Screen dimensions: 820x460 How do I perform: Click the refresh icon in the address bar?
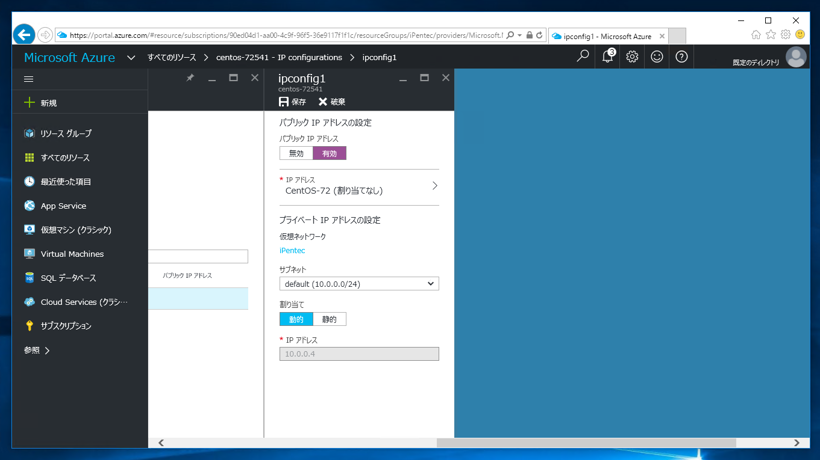(x=539, y=35)
